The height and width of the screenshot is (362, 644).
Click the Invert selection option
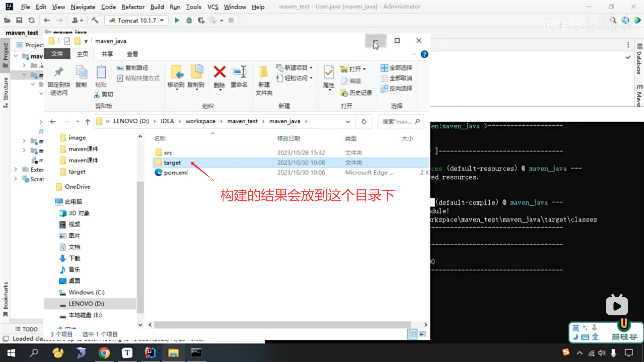(x=397, y=88)
